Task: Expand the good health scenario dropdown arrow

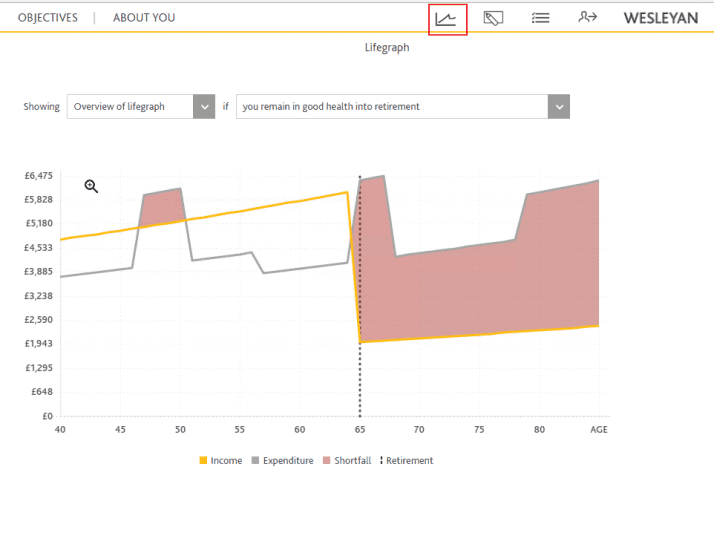Action: (x=559, y=107)
